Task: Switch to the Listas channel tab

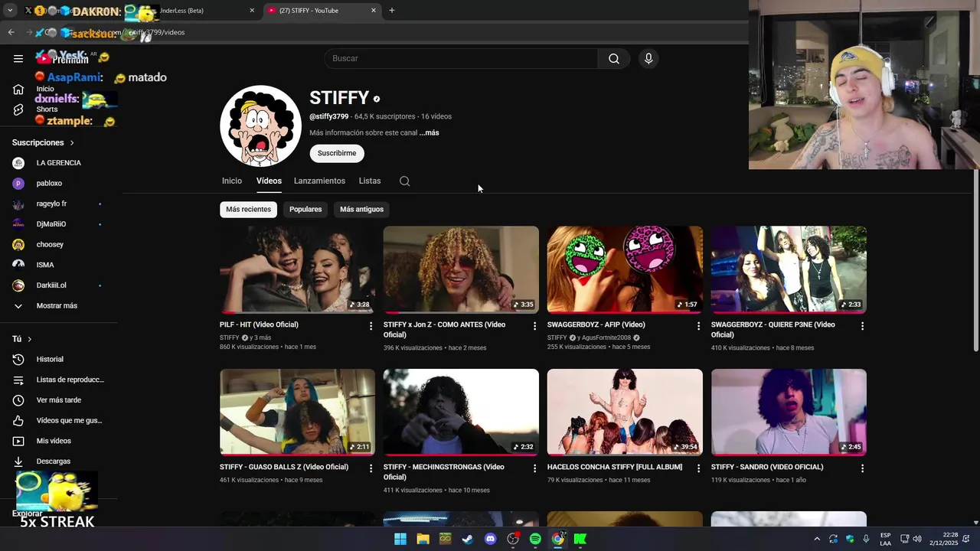Action: click(x=370, y=181)
